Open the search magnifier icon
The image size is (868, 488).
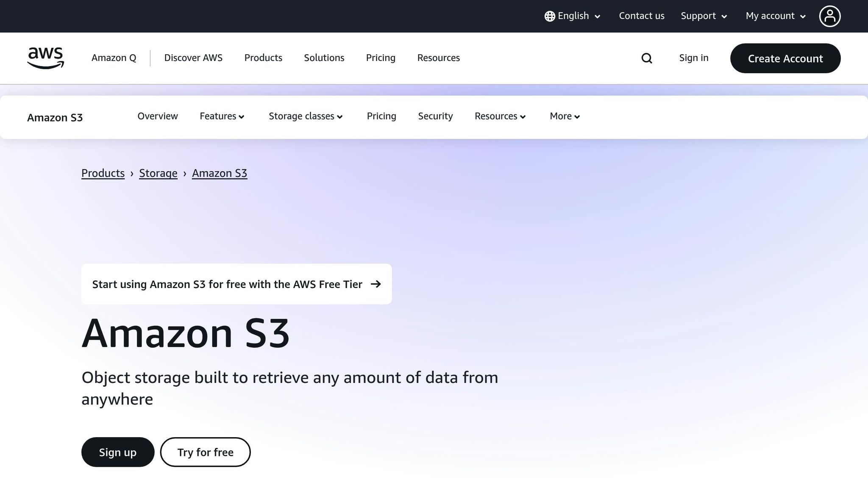pos(647,58)
